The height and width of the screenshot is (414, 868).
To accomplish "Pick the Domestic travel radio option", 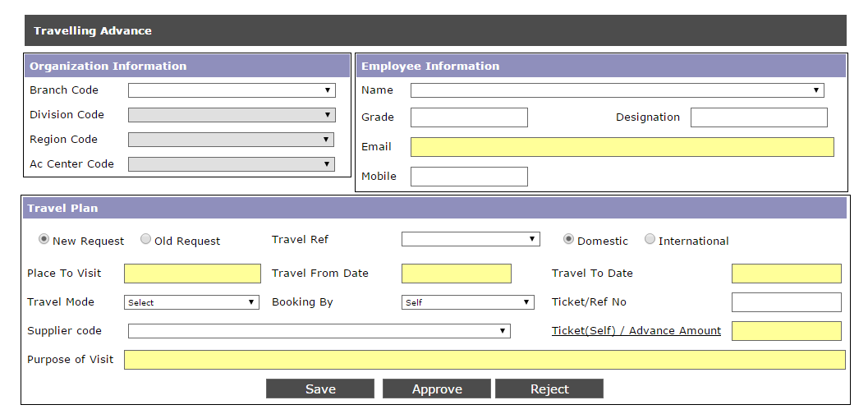I will point(568,240).
